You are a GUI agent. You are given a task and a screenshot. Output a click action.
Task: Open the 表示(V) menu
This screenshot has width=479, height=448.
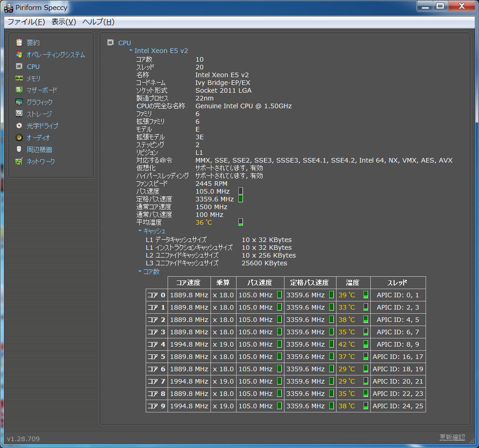[x=63, y=22]
